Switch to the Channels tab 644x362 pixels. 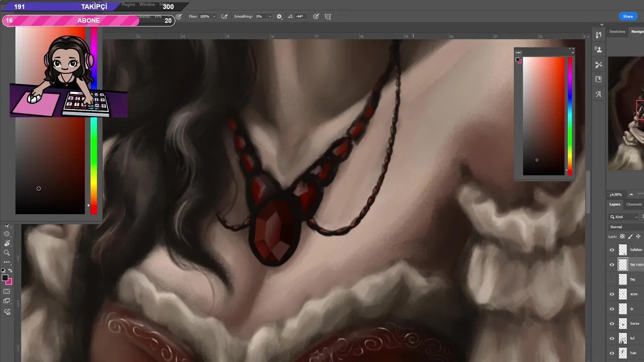[634, 205]
